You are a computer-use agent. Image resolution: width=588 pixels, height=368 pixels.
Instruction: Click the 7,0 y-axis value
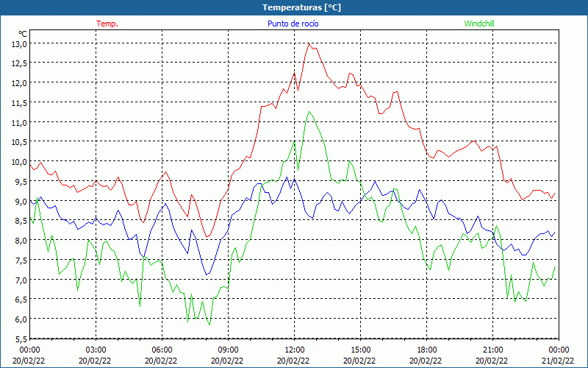pos(22,280)
